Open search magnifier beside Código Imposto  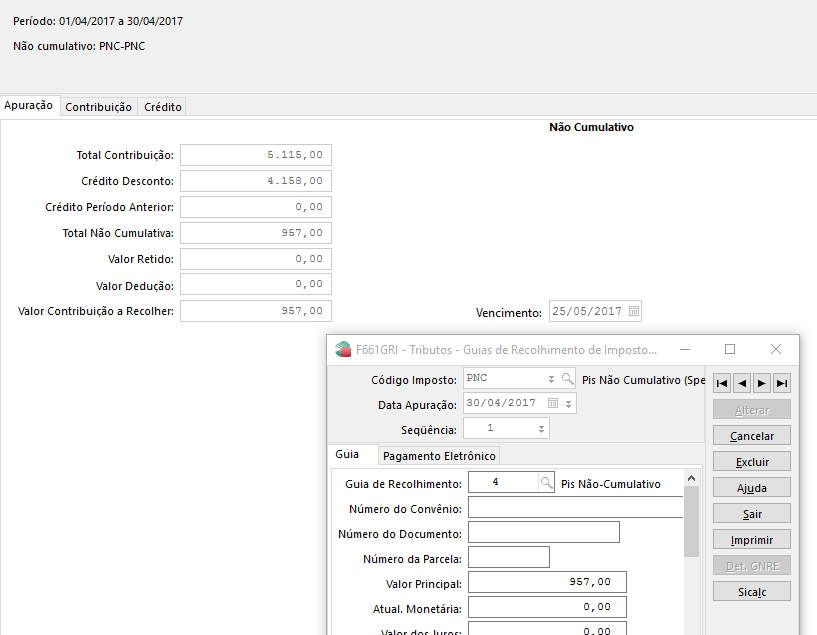[567, 379]
